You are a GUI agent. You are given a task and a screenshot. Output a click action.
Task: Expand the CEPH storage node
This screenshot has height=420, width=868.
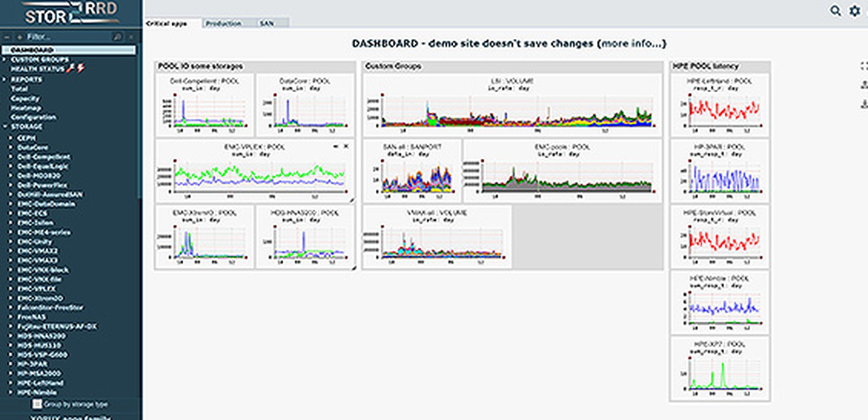11,136
